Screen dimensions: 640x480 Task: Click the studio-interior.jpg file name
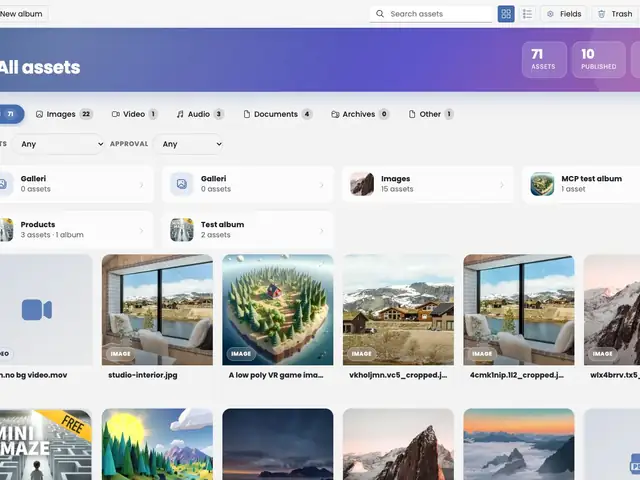(x=143, y=375)
